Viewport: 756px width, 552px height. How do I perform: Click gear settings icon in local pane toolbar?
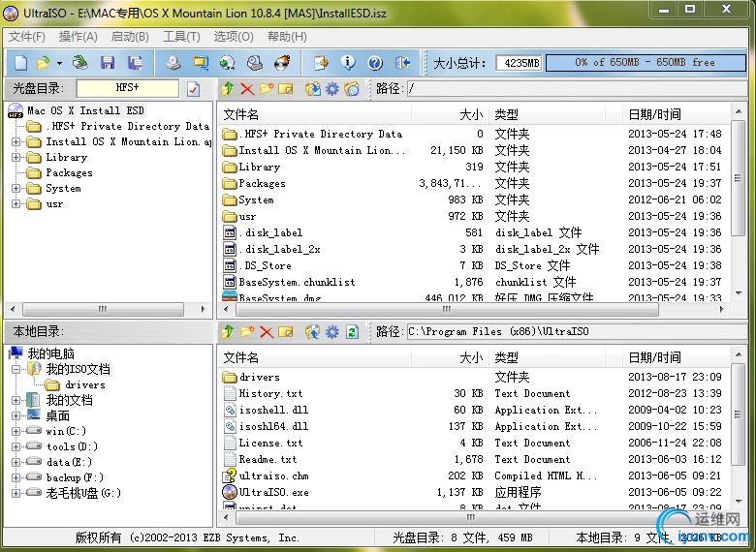(332, 332)
